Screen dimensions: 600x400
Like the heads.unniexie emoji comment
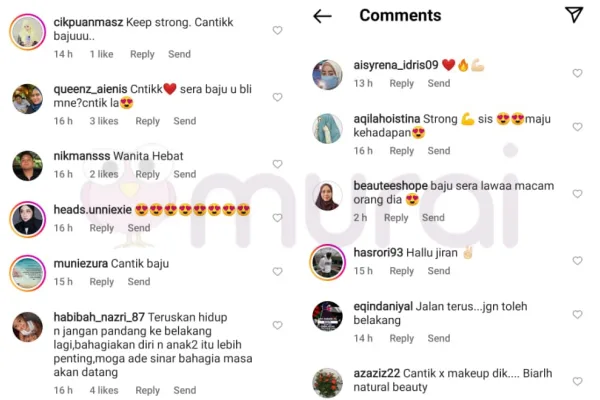point(277,218)
